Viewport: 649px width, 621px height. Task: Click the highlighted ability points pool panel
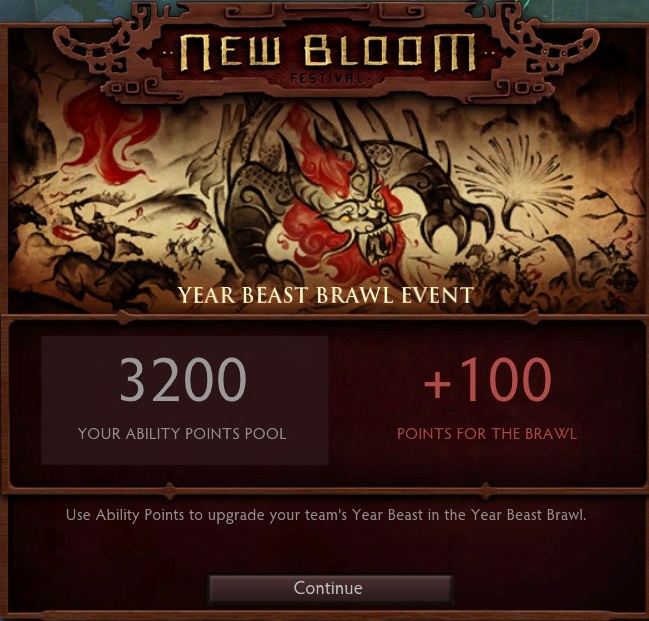185,400
